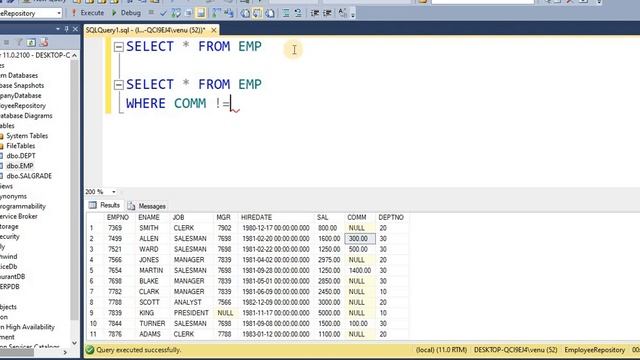Switch to the Messages tab

tap(147, 206)
